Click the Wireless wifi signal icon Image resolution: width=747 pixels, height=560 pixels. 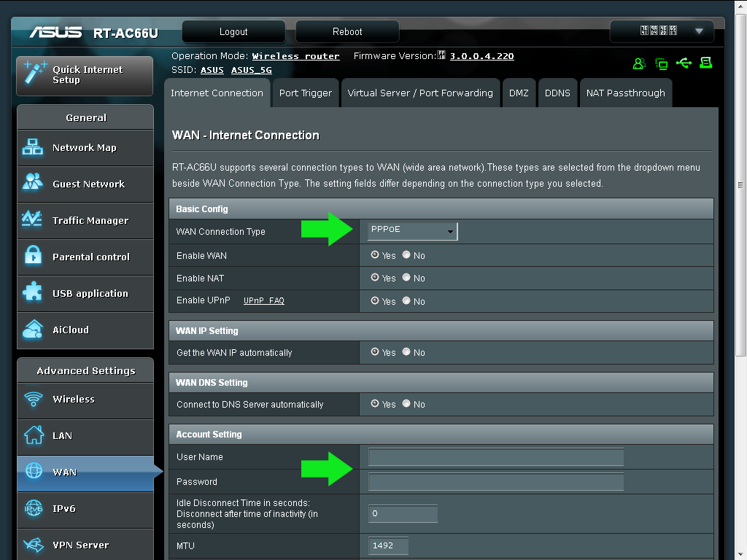click(34, 399)
